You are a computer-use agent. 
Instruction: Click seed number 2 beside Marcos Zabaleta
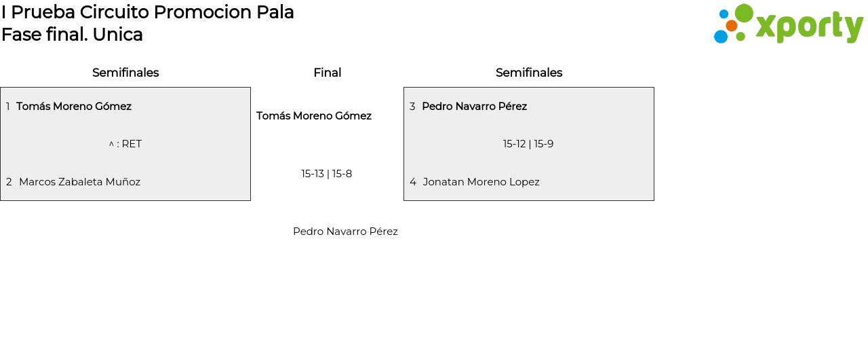point(9,182)
